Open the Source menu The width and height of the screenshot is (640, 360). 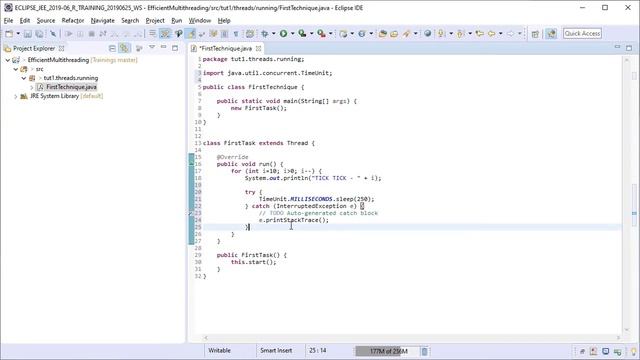[x=46, y=20]
